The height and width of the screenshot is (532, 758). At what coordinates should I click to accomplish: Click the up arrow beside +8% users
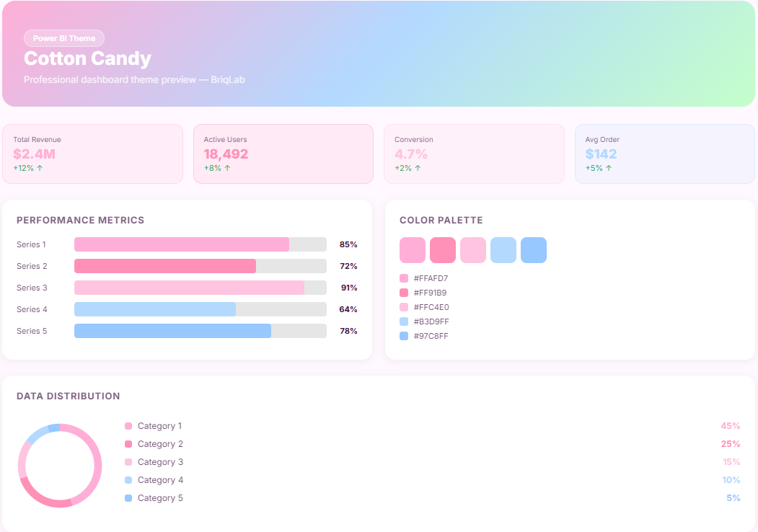pos(227,168)
